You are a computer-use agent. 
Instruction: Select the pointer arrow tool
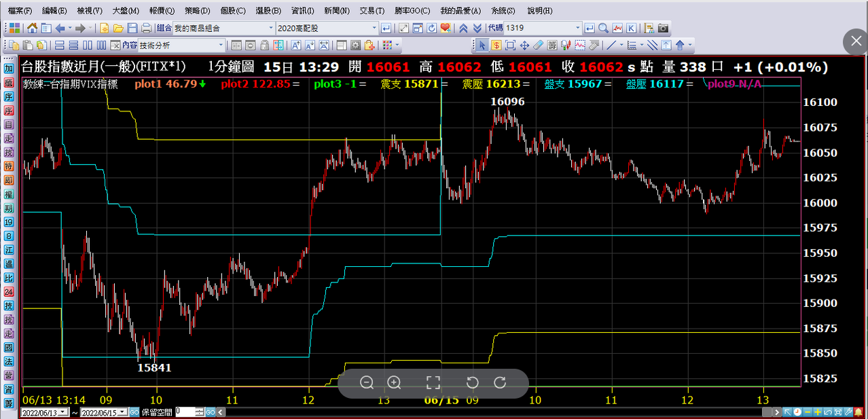pos(482,45)
